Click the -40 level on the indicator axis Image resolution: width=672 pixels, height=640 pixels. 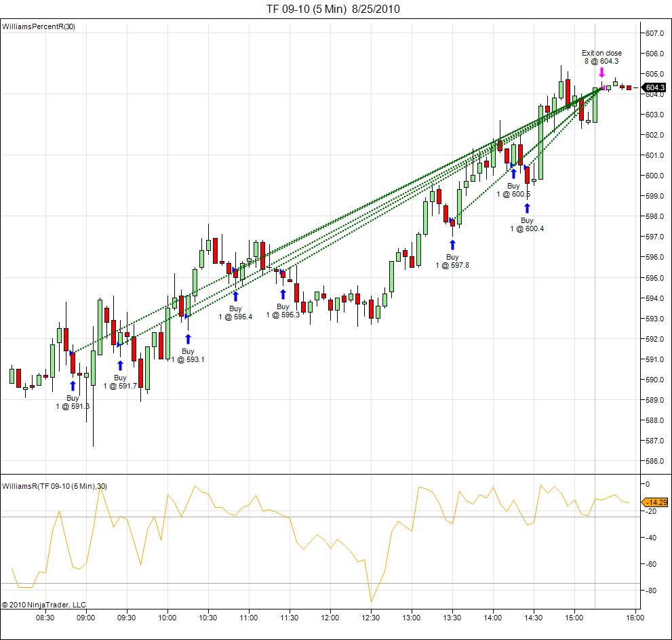tap(651, 538)
